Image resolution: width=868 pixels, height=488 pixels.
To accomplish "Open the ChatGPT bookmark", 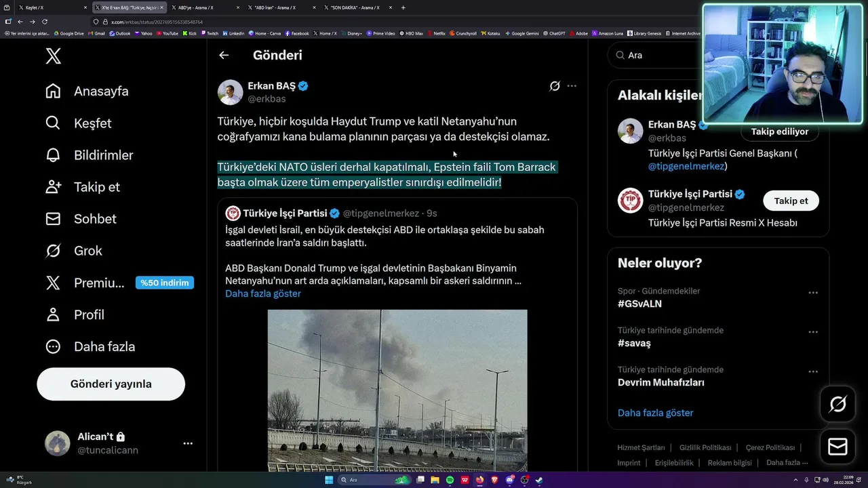I will 554,33.
